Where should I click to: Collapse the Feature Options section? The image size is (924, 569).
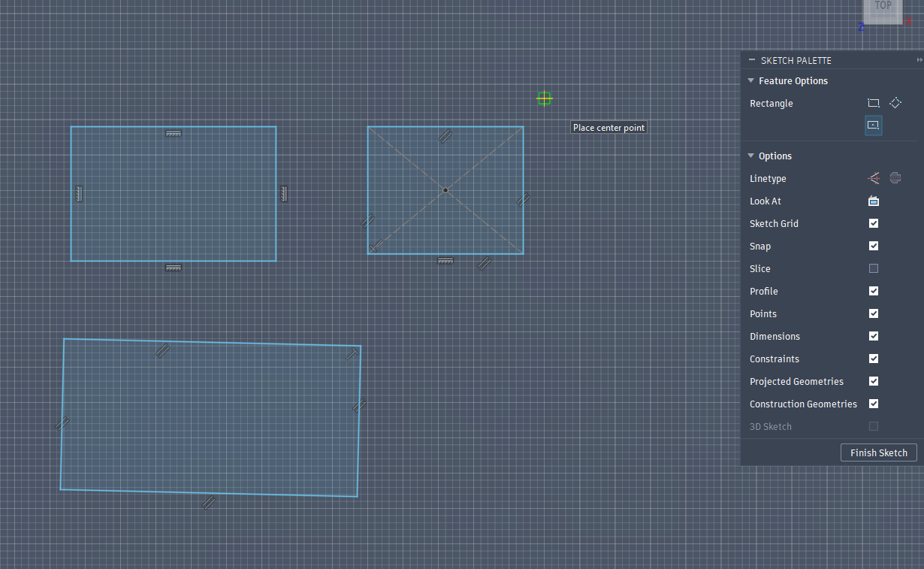[750, 80]
